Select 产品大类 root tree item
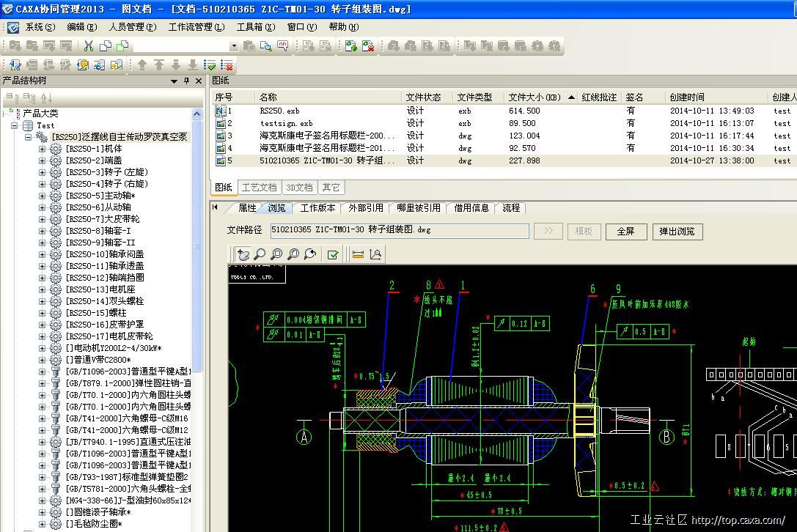This screenshot has height=532, width=797. 40,114
